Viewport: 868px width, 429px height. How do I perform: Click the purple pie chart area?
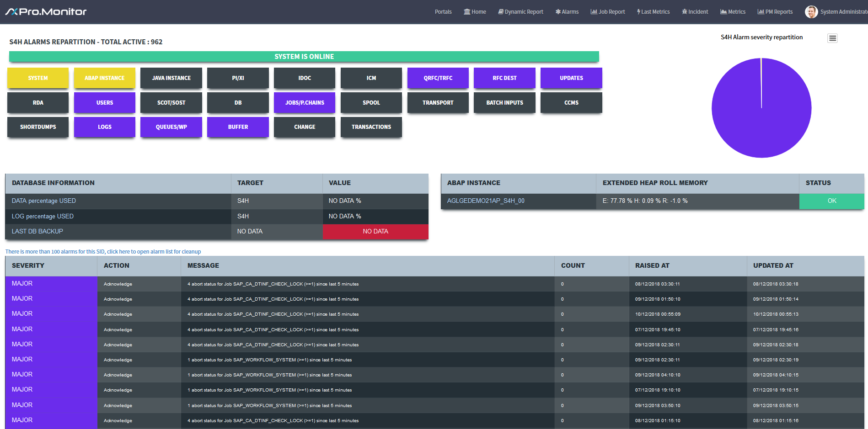pyautogui.click(x=761, y=108)
